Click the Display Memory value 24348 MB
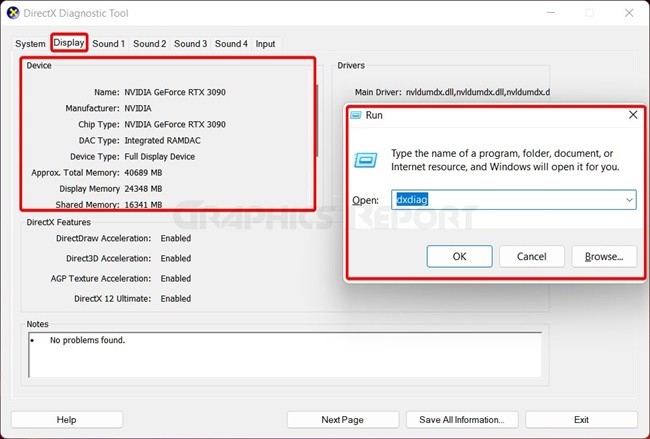The width and height of the screenshot is (650, 439). click(x=143, y=189)
